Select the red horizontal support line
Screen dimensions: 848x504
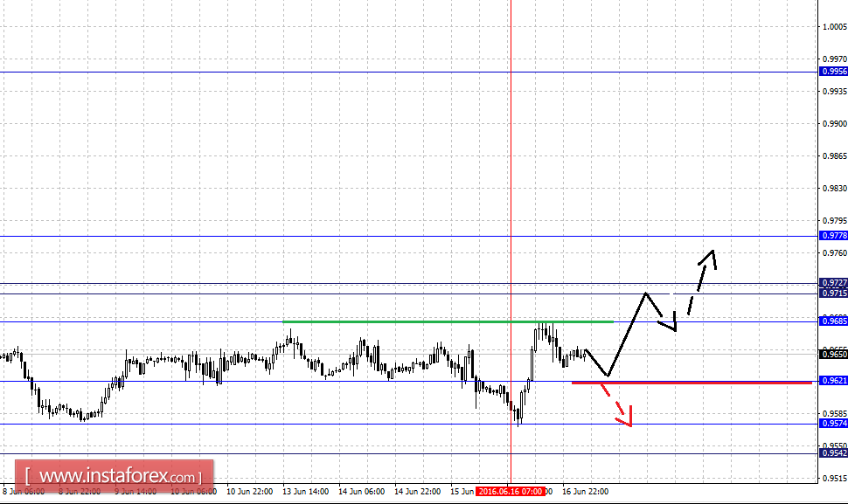pos(692,383)
